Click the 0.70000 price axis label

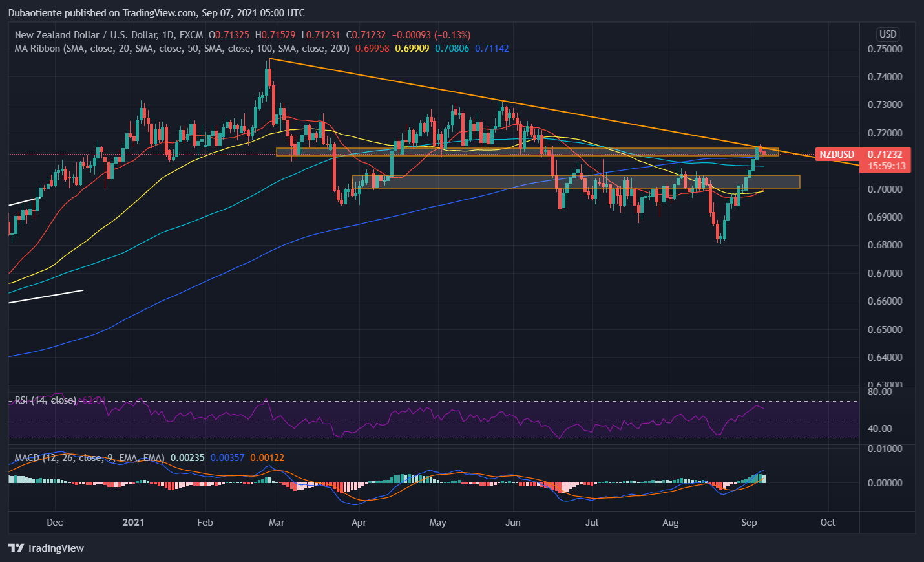[x=885, y=189]
